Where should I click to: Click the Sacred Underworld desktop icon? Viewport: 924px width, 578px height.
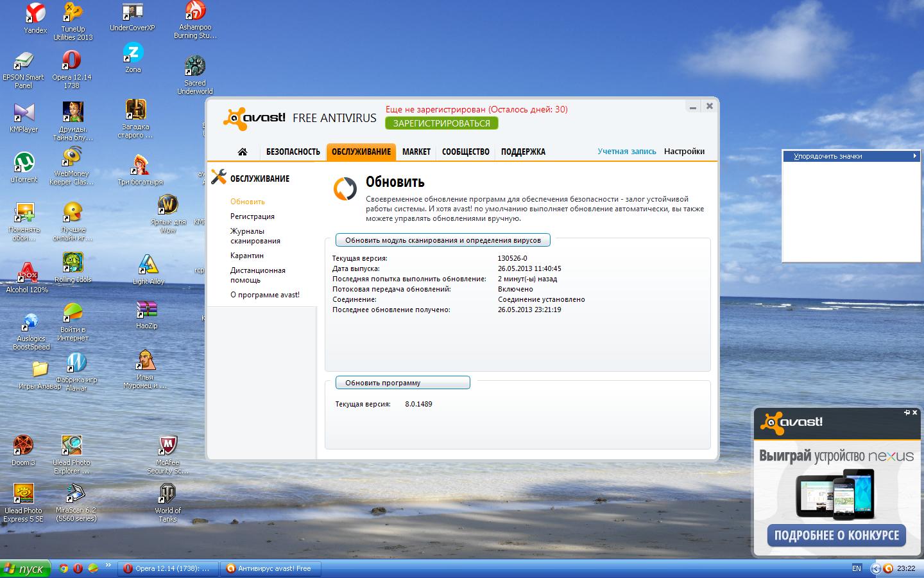tap(194, 75)
